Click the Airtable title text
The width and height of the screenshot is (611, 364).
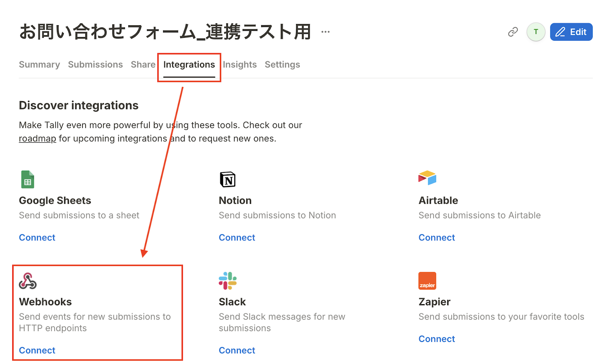click(x=438, y=200)
